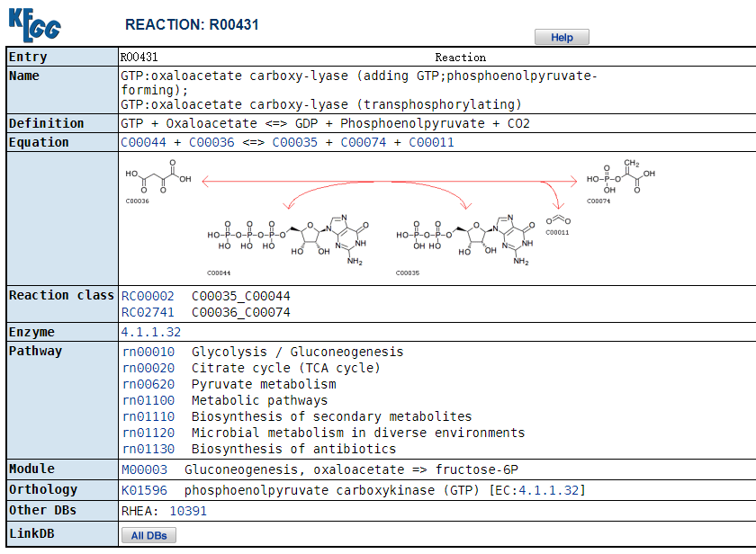Open orthology K01596 link
This screenshot has width=756, height=554.
click(x=144, y=490)
